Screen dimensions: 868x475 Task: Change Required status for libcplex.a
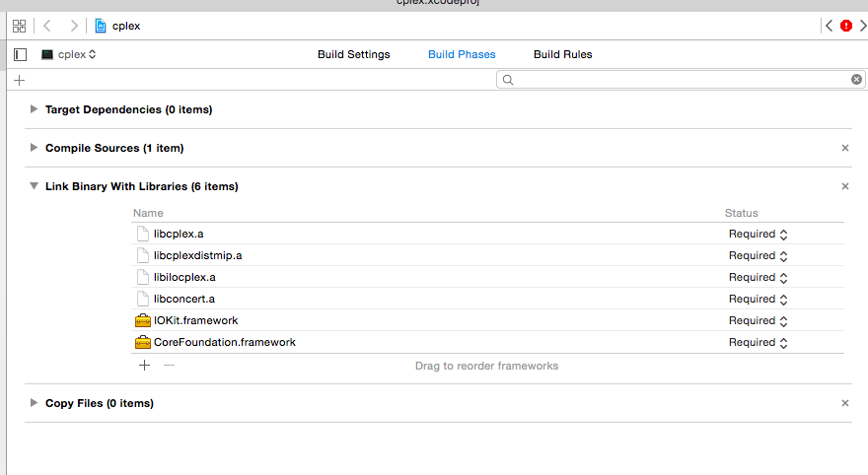(758, 234)
